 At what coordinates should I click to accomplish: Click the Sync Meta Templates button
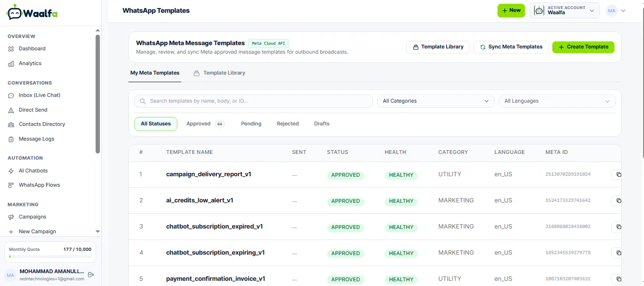click(x=511, y=47)
